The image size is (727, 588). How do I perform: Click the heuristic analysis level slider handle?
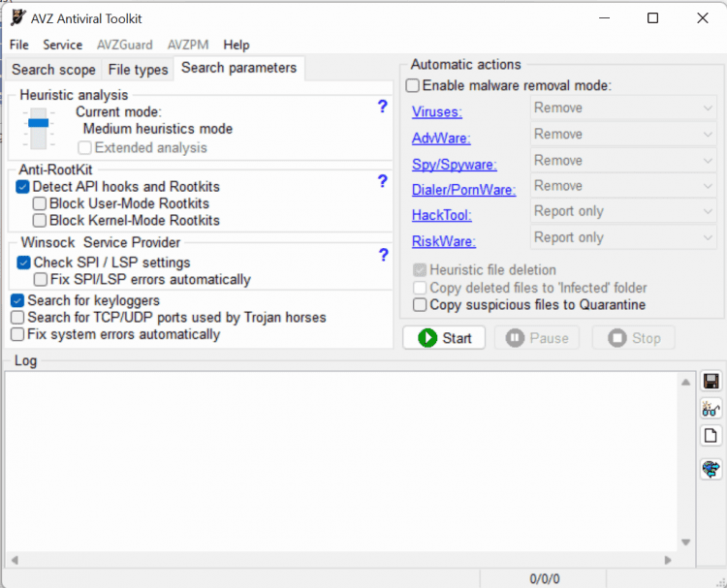[38, 123]
